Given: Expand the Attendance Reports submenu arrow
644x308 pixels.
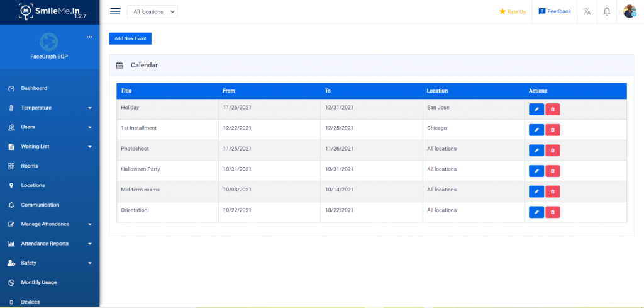Looking at the screenshot, I should (90, 244).
